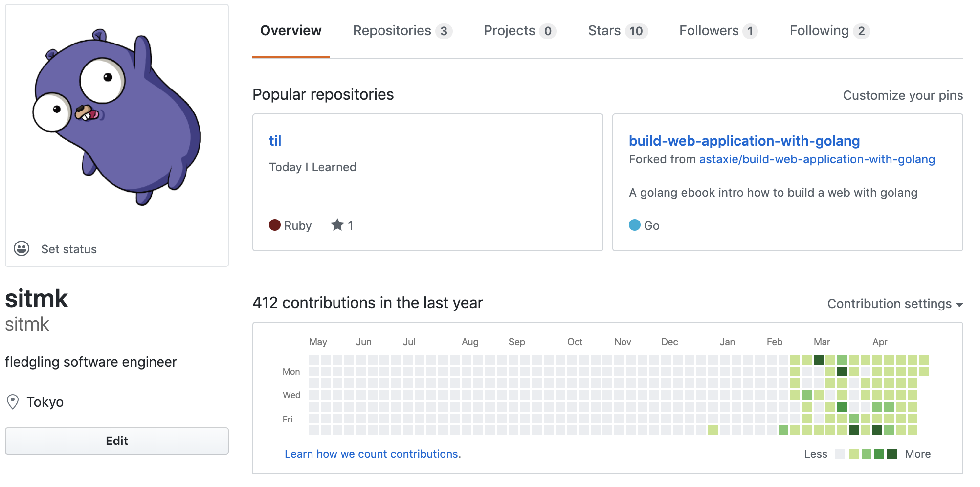This screenshot has height=487, width=980.
Task: Open the Gopher profile avatar image
Action: 117,117
